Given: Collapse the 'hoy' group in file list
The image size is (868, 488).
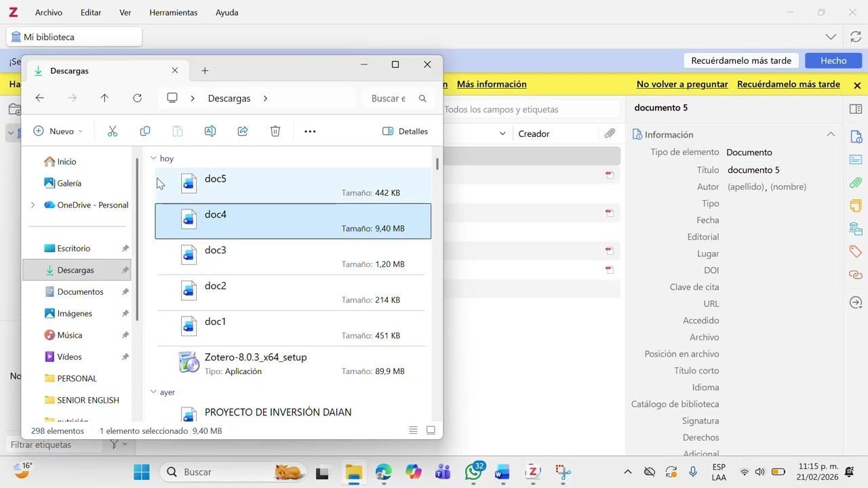Looking at the screenshot, I should (153, 159).
